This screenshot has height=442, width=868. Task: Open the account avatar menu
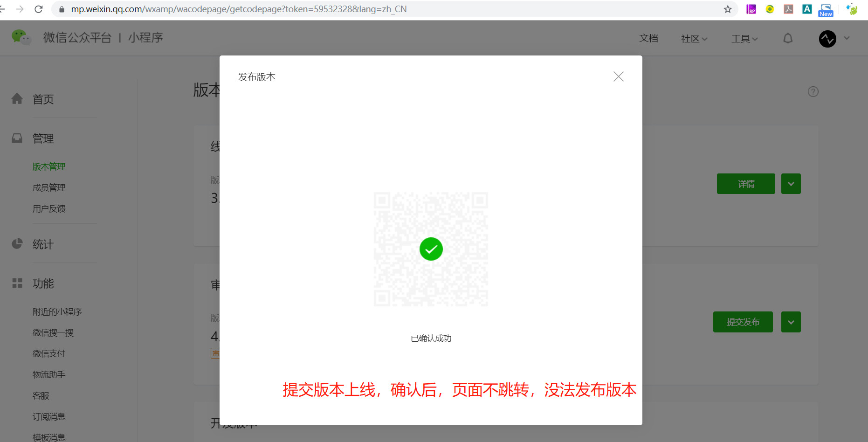click(827, 39)
